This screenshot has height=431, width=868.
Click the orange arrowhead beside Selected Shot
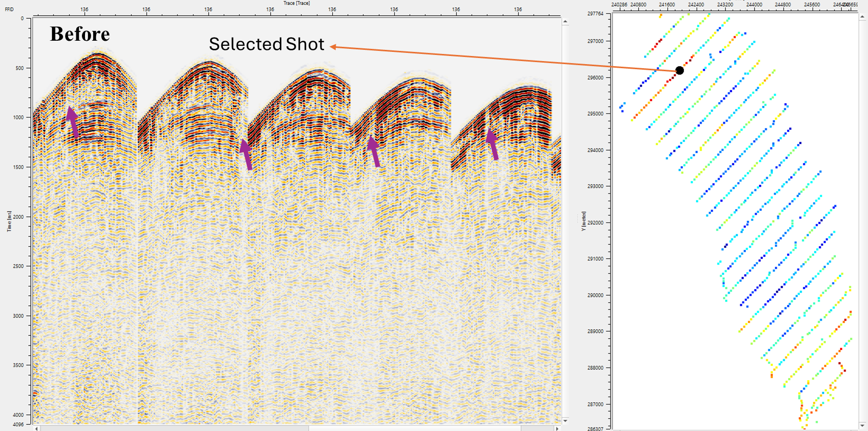point(333,47)
